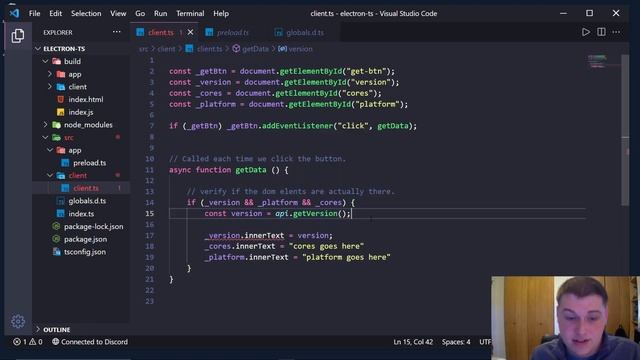Viewport: 640px width, 360px height.
Task: Switch to the globals.d.ts tab
Action: click(305, 32)
